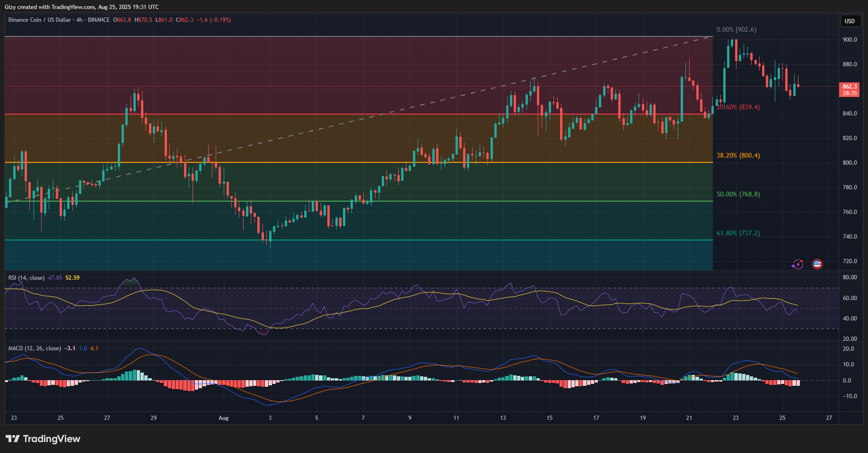Click the 840.0 price axis label
Screen dimensions: 868x453
[850, 114]
